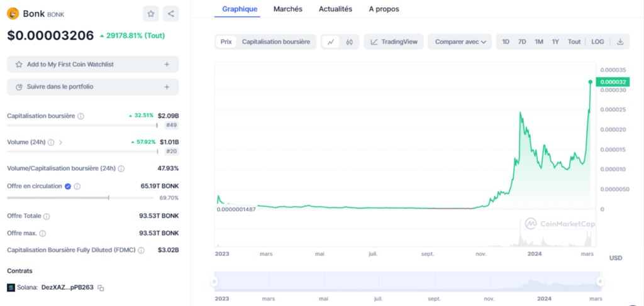
Task: Click the 47.93% ratio value
Action: (x=169, y=168)
